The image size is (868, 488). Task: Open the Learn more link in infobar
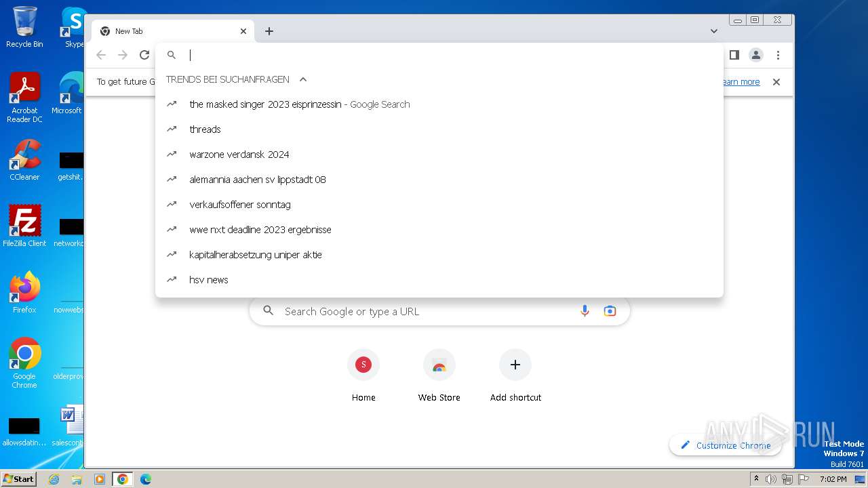741,82
